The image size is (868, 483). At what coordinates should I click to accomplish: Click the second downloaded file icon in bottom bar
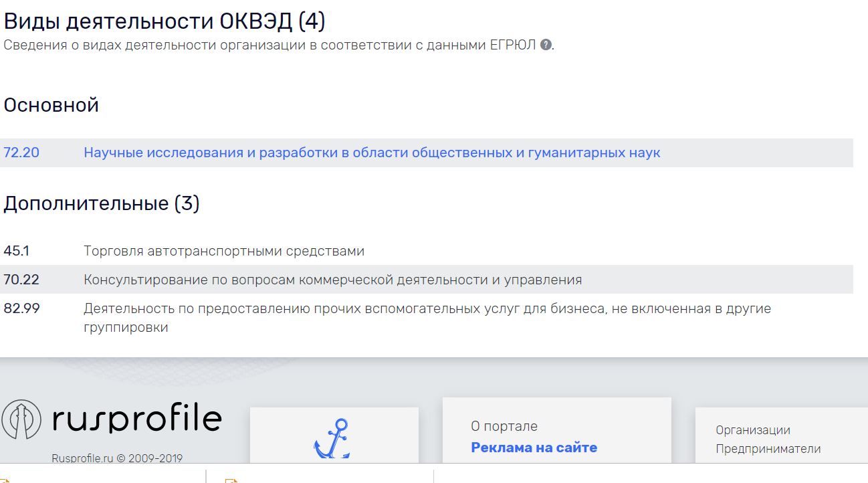coord(231,480)
